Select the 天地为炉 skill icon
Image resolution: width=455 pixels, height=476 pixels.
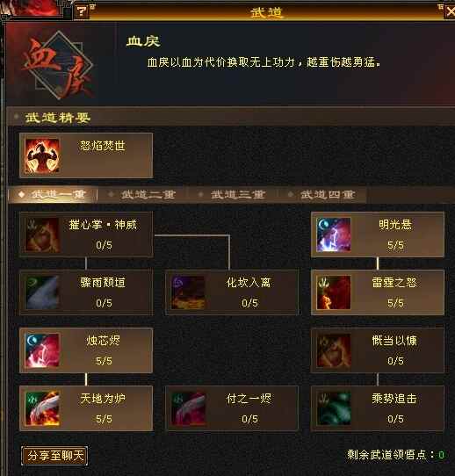42,408
